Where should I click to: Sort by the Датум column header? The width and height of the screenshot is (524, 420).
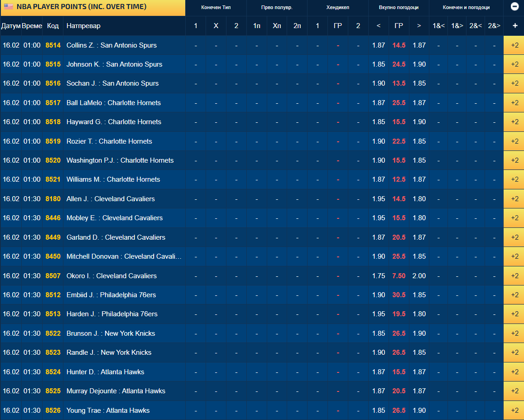click(x=11, y=26)
